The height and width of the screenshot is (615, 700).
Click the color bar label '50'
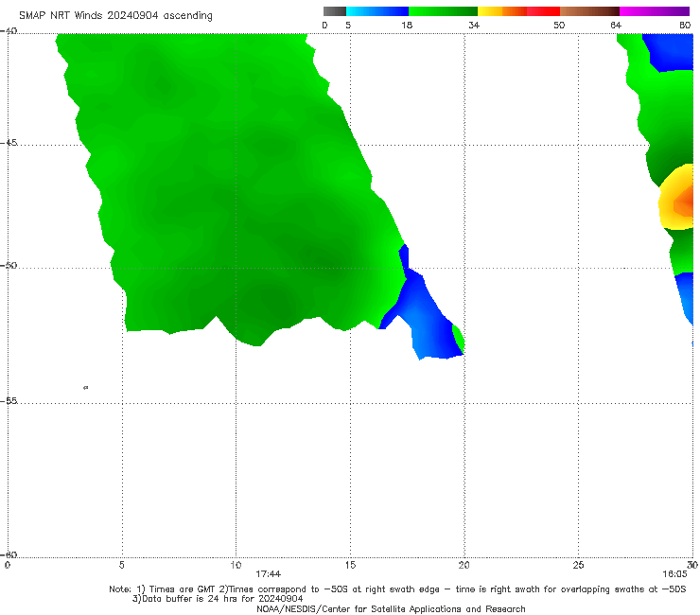click(x=559, y=26)
